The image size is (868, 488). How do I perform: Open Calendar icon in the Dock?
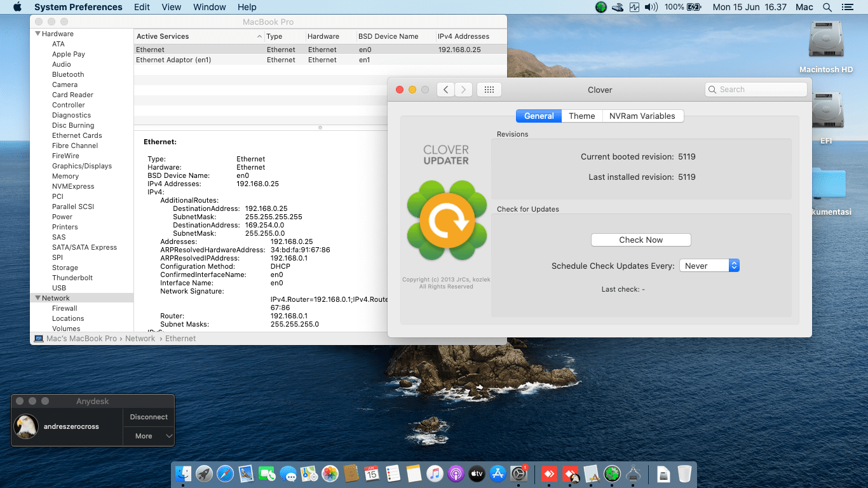(372, 473)
